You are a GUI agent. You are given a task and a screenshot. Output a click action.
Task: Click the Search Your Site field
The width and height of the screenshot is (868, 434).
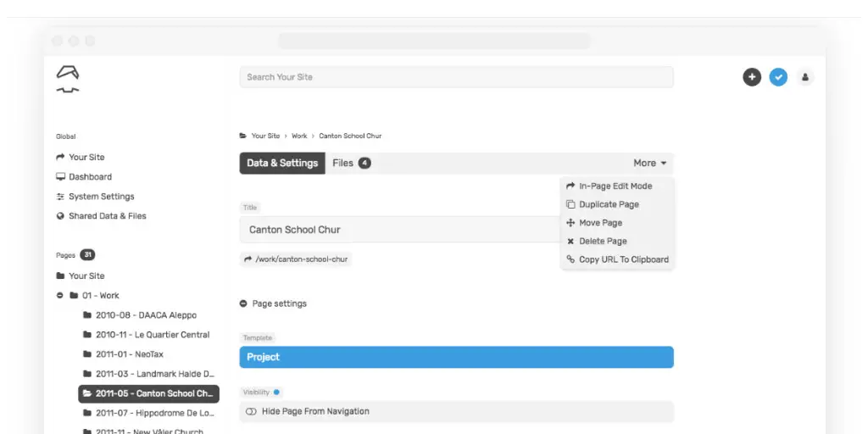coord(457,77)
